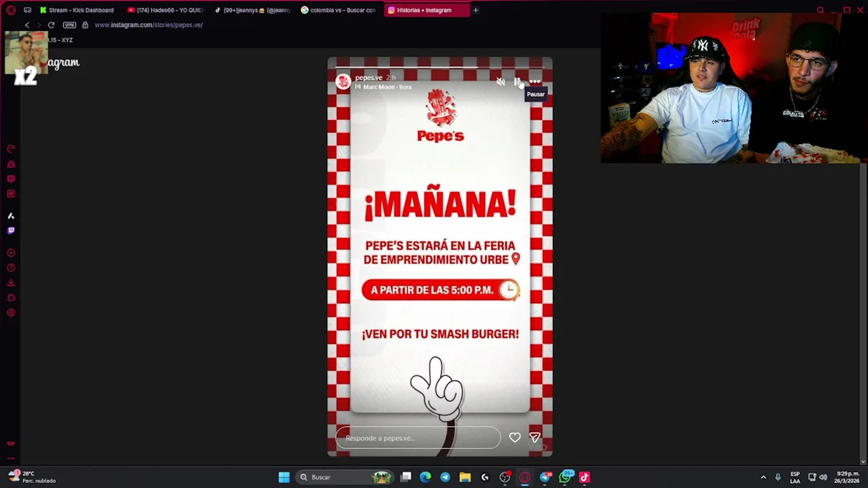This screenshot has width=868, height=488.
Task: Switch to the jeannys TikTok tab
Action: [x=252, y=10]
